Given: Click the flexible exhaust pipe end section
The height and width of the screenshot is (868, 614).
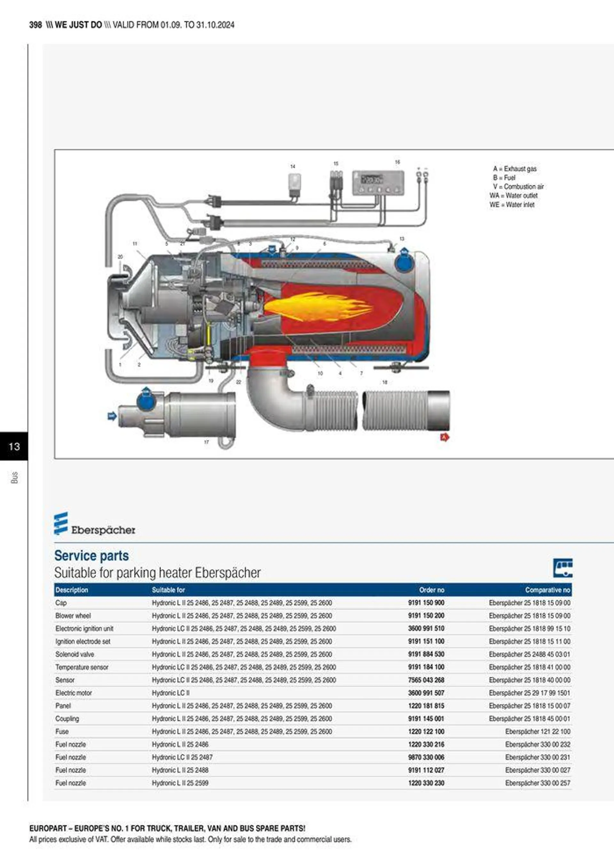Looking at the screenshot, I should 406,411.
